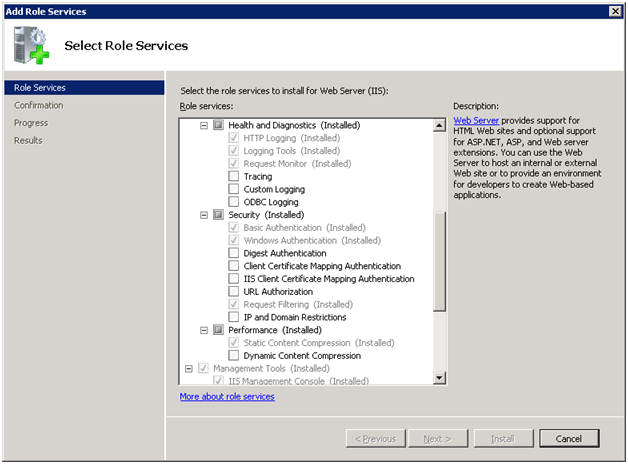Viewport: 628px width, 464px height.
Task: Open the More about role services link
Action: [227, 397]
